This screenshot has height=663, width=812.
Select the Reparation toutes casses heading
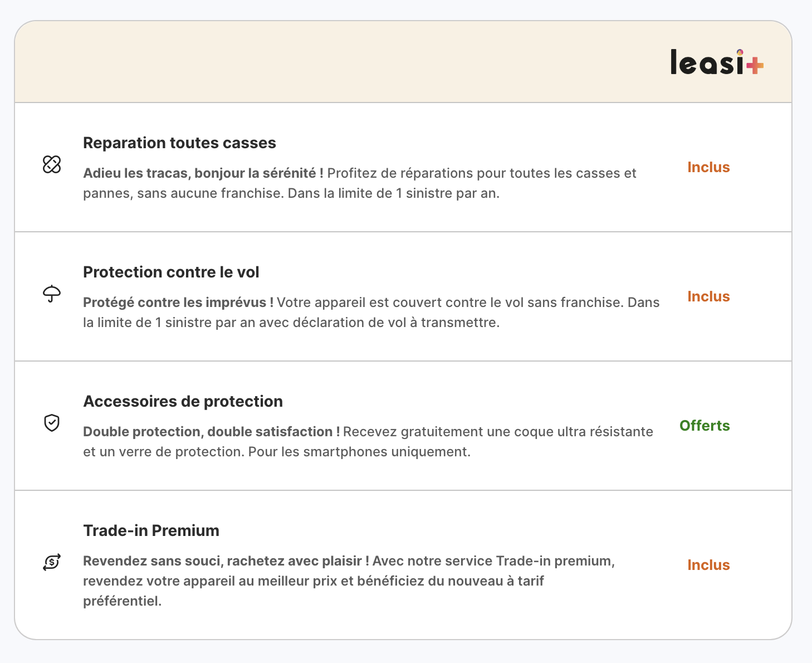coord(179,143)
